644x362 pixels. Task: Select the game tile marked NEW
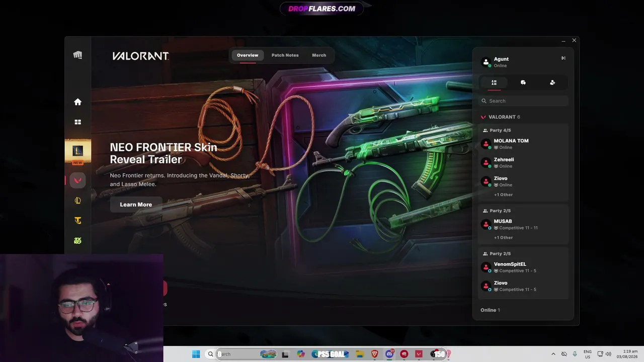pyautogui.click(x=77, y=152)
